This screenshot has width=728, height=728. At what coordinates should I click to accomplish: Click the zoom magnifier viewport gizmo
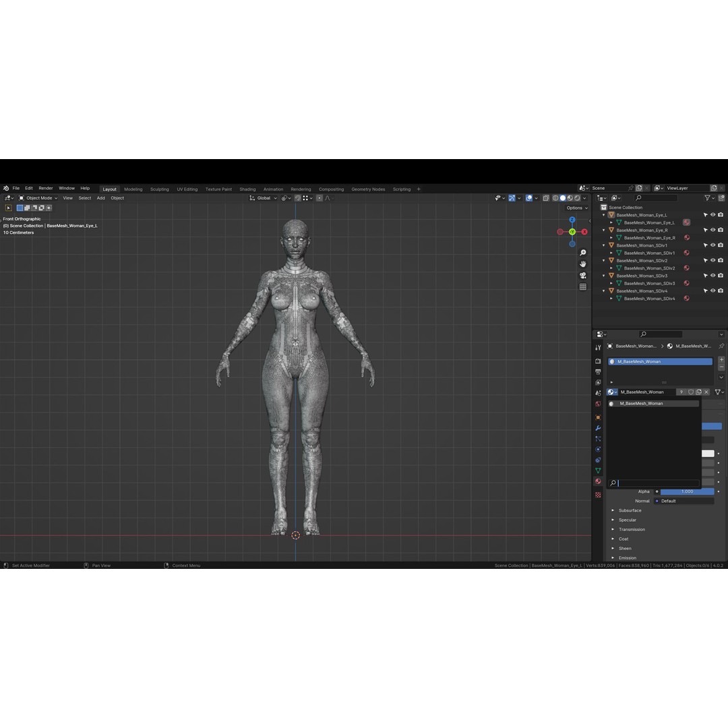[x=582, y=253]
